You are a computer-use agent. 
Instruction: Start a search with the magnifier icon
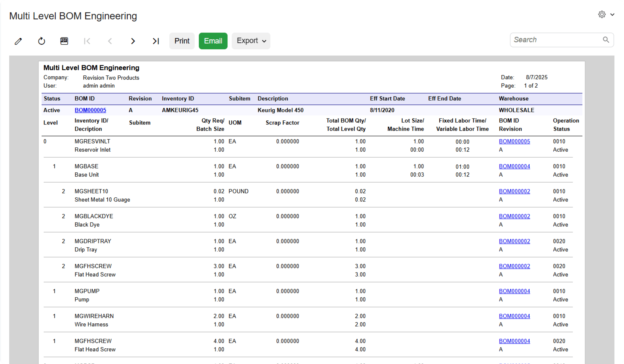[x=606, y=40]
